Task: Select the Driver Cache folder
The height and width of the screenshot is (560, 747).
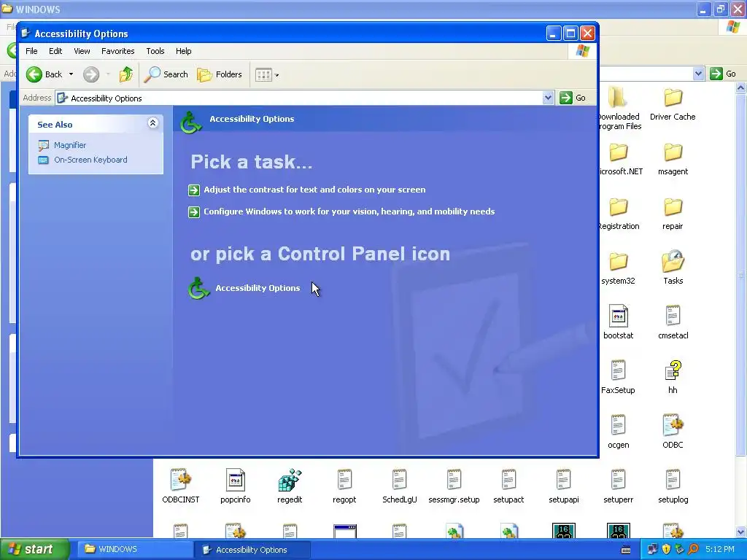Action: 673,104
